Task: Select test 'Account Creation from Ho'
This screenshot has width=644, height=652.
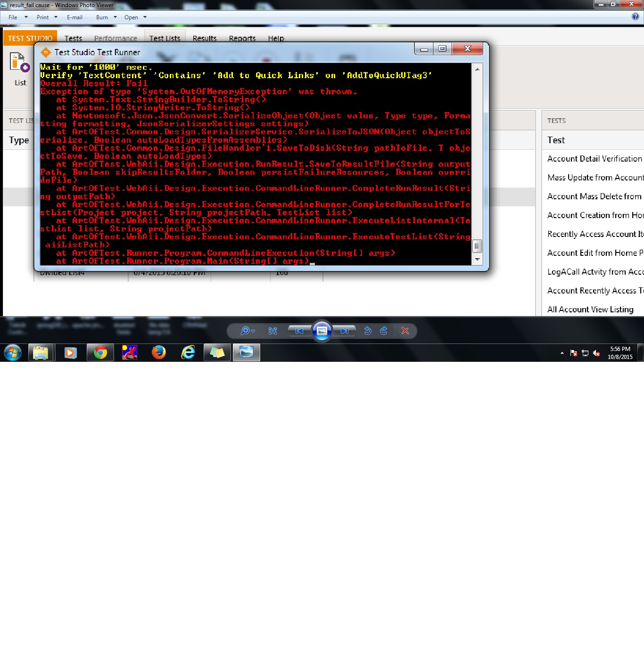Action: pyautogui.click(x=595, y=215)
